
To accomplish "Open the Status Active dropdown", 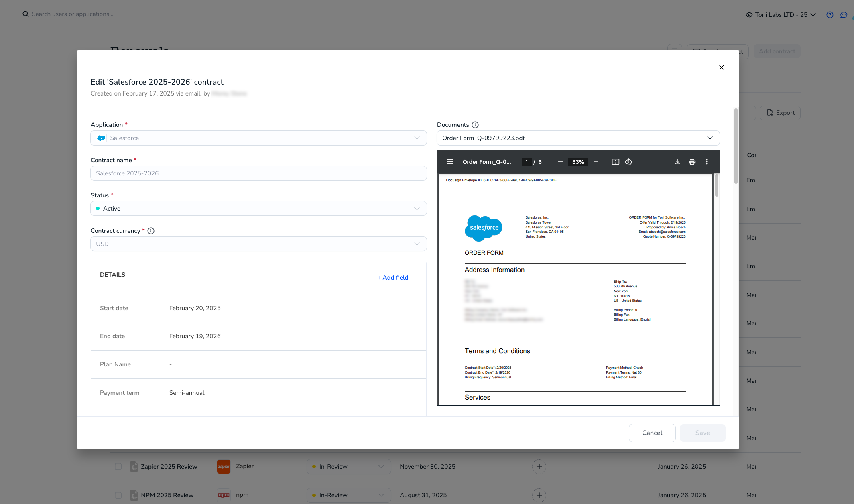I will 258,209.
